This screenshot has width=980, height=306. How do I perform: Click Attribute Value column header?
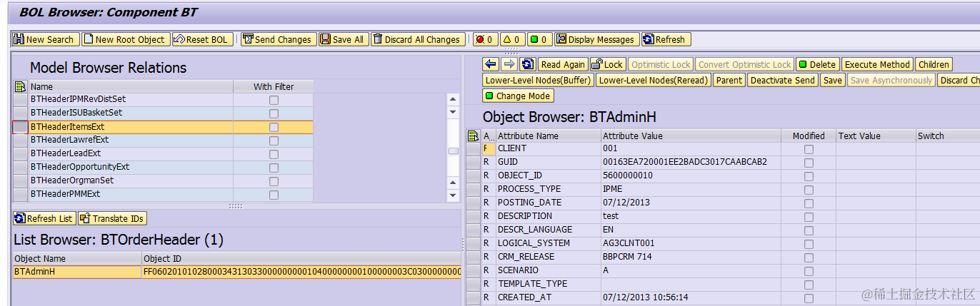[x=691, y=136]
